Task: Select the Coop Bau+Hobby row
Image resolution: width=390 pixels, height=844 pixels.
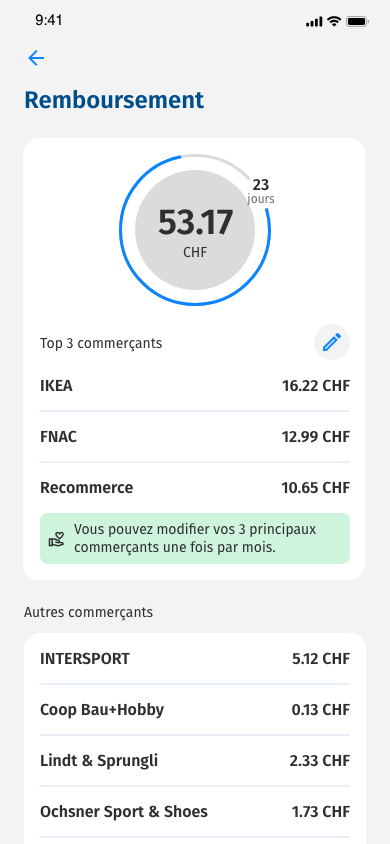Action: tap(195, 710)
